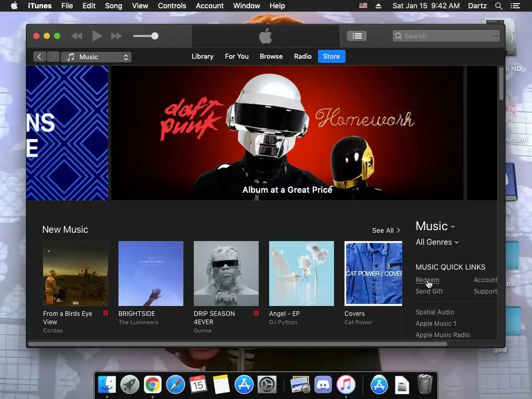The height and width of the screenshot is (399, 532).
Task: Open System Preferences gear in Dock
Action: pyautogui.click(x=267, y=384)
